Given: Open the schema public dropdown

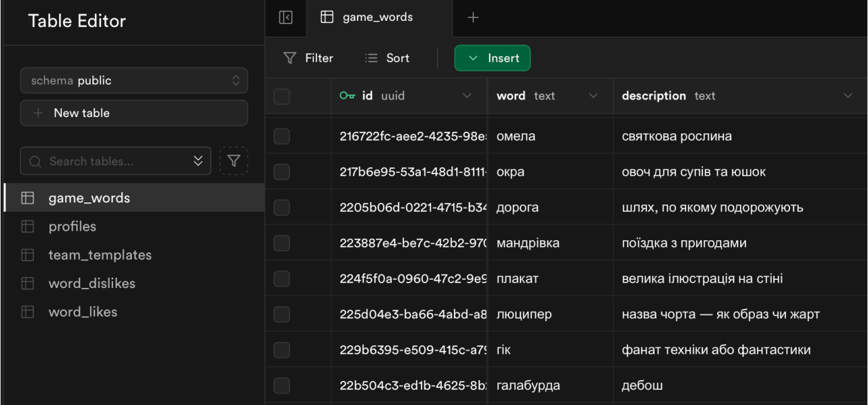Looking at the screenshot, I should (x=134, y=81).
